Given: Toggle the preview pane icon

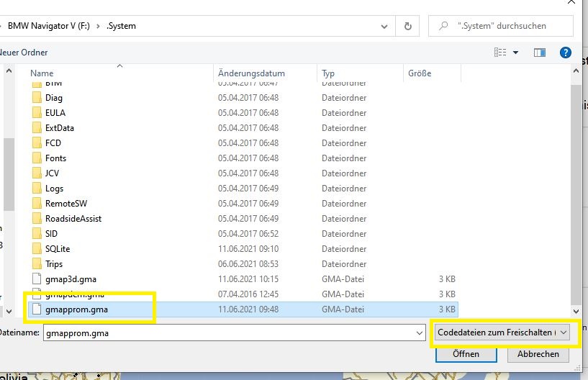Looking at the screenshot, I should pos(540,53).
